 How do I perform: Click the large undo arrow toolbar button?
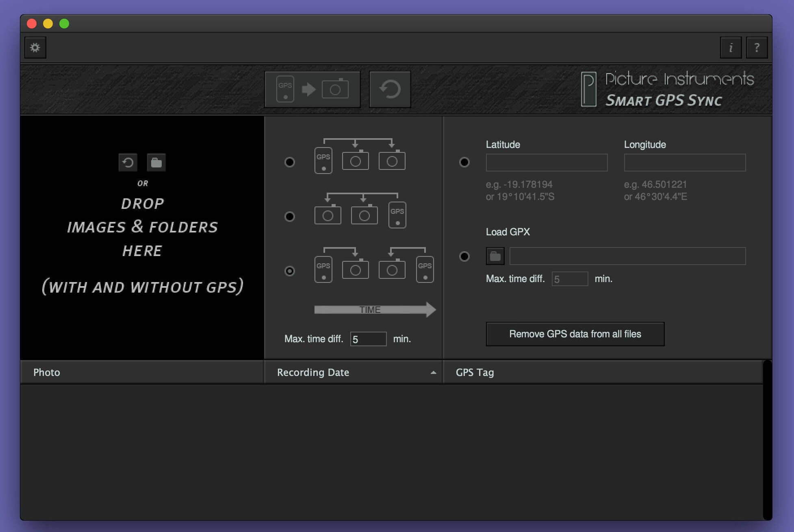coord(390,89)
